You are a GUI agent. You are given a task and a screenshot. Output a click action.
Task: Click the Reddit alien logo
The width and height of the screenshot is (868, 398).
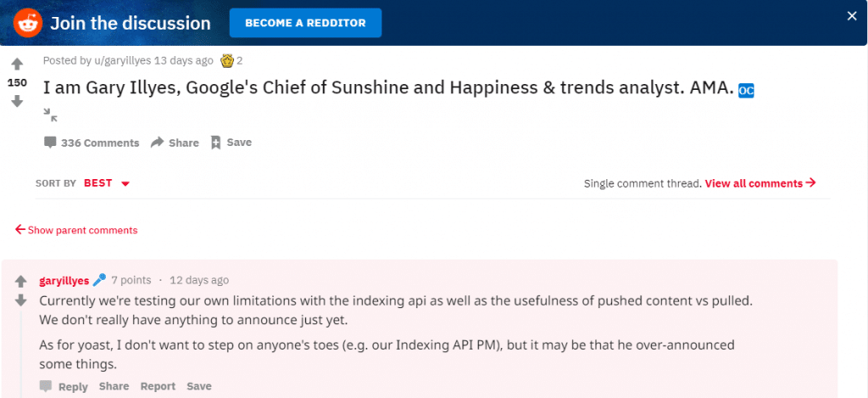point(28,23)
